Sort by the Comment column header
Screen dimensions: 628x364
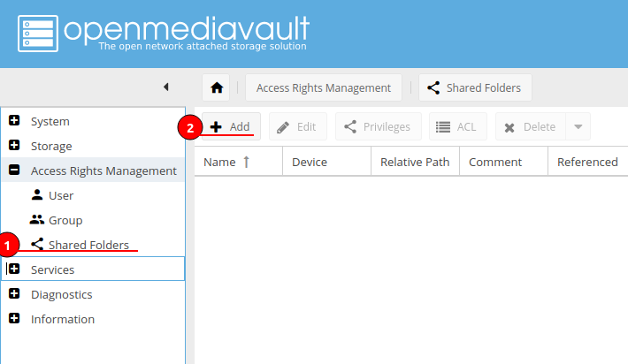click(504, 162)
